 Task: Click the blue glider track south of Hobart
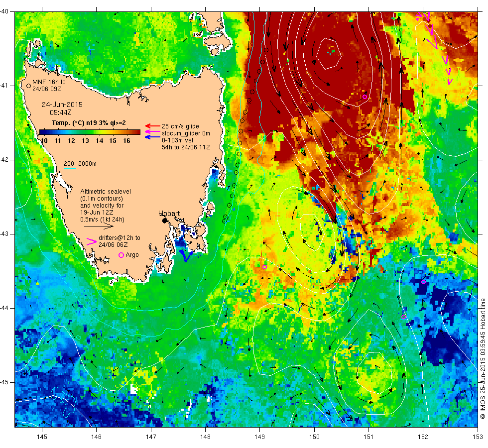pyautogui.click(x=186, y=256)
